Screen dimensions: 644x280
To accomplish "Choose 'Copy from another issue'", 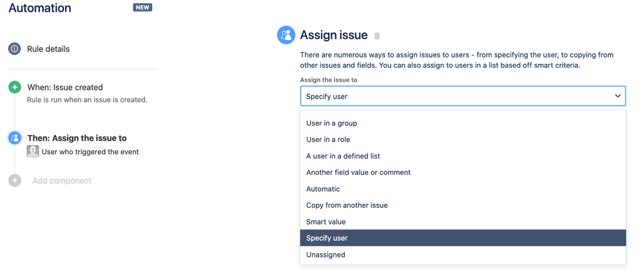I will pyautogui.click(x=347, y=205).
